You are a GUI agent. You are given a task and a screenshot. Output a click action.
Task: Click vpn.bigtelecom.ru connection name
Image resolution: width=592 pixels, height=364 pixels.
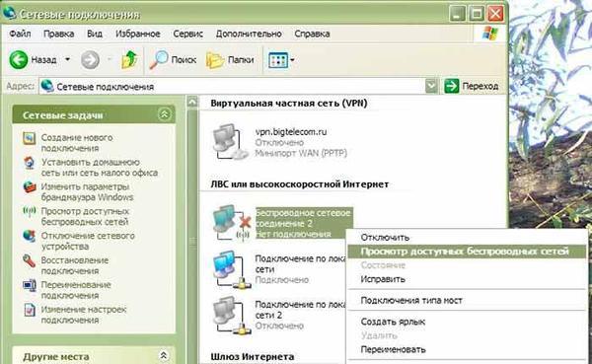291,132
